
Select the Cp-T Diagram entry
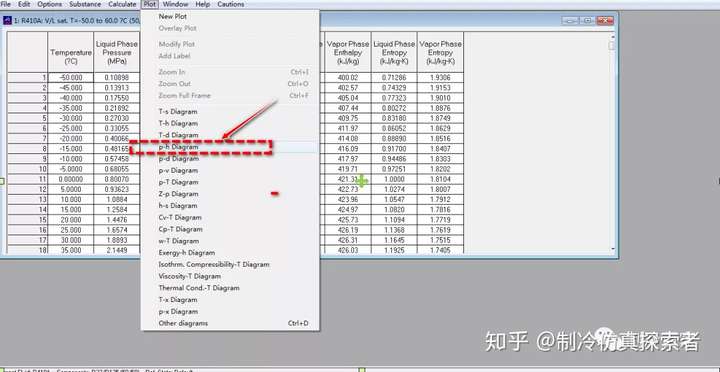[x=230, y=229]
